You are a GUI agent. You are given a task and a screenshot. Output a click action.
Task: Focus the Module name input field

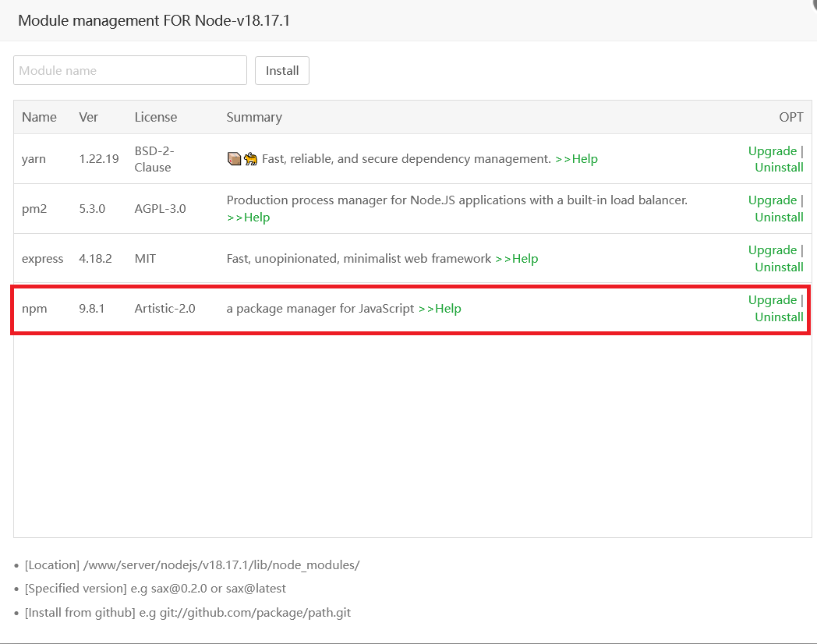pos(129,70)
